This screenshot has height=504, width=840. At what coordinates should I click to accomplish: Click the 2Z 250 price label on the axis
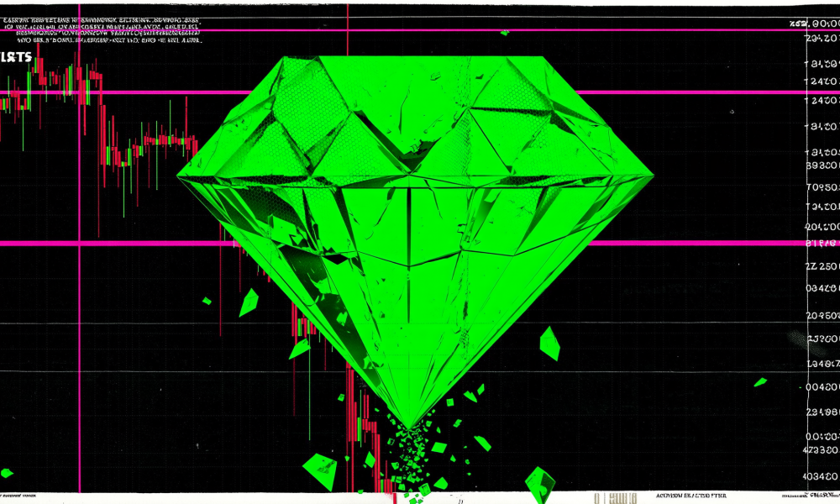pyautogui.click(x=823, y=266)
